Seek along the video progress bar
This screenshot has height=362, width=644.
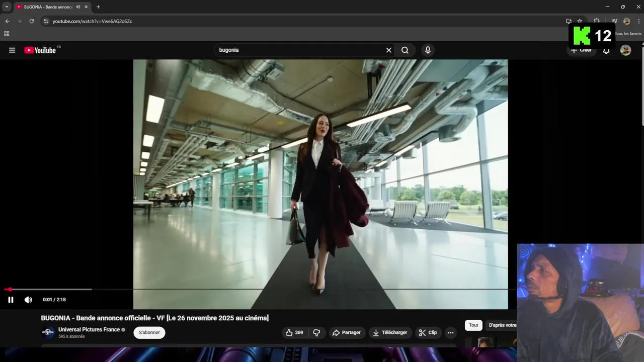[260, 290]
